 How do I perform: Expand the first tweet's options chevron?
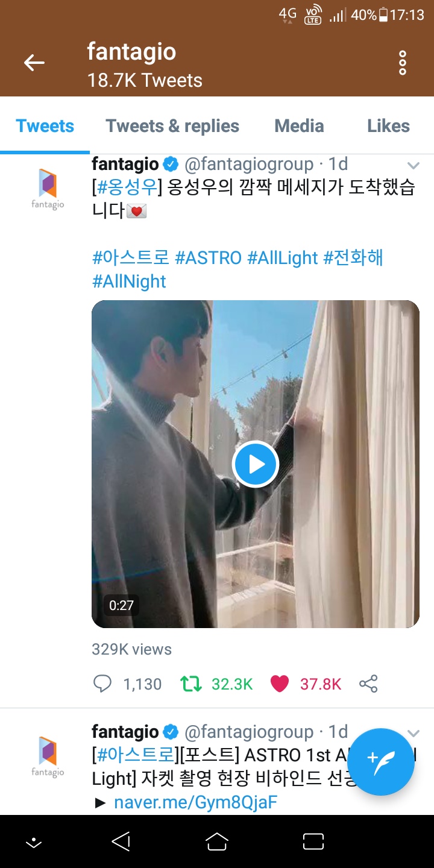413,165
